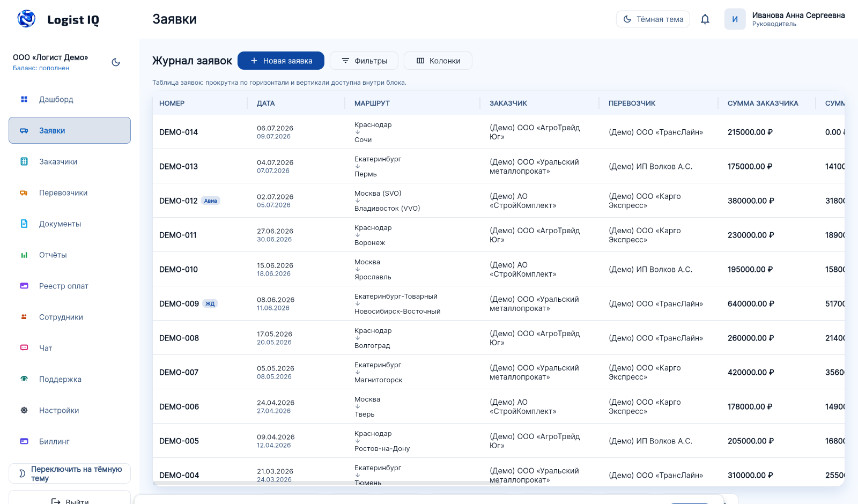Toggle the moon icon beside ООО «Логист Демо»
This screenshot has width=858, height=504.
click(116, 62)
